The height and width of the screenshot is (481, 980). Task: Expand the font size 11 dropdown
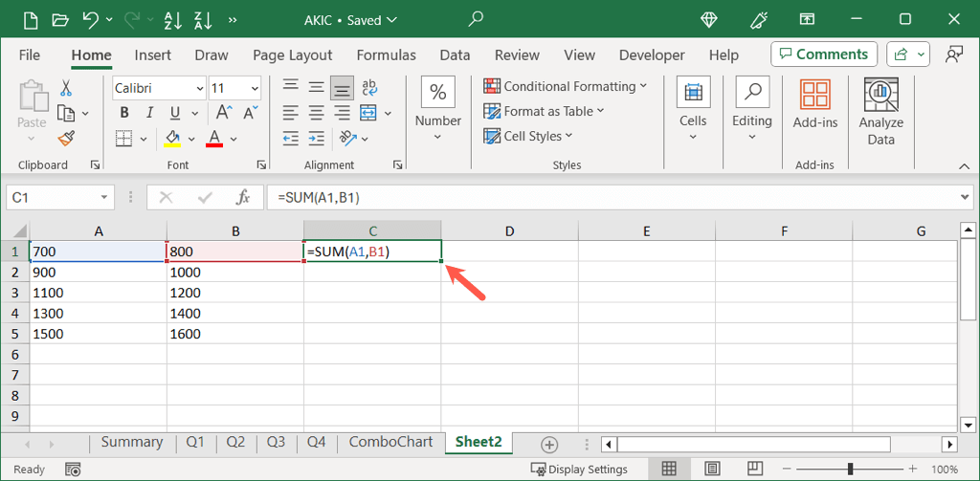[255, 89]
